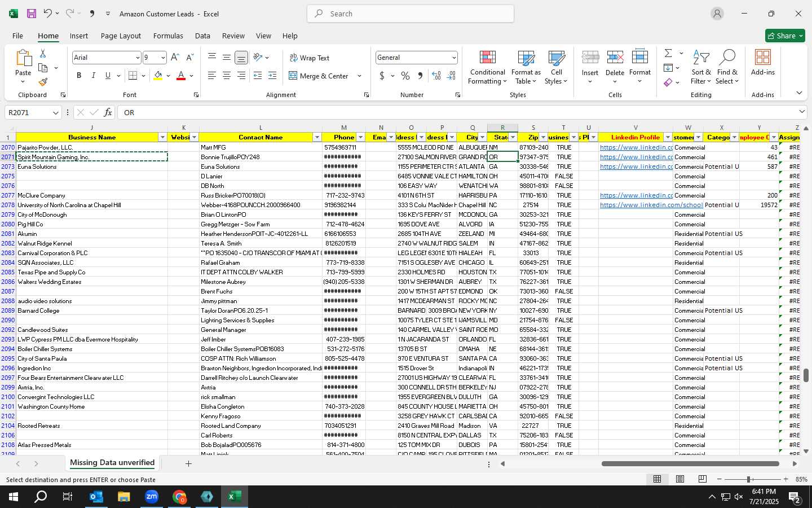Open Merge & Center dropdown arrow
The image size is (812, 508).
(359, 76)
